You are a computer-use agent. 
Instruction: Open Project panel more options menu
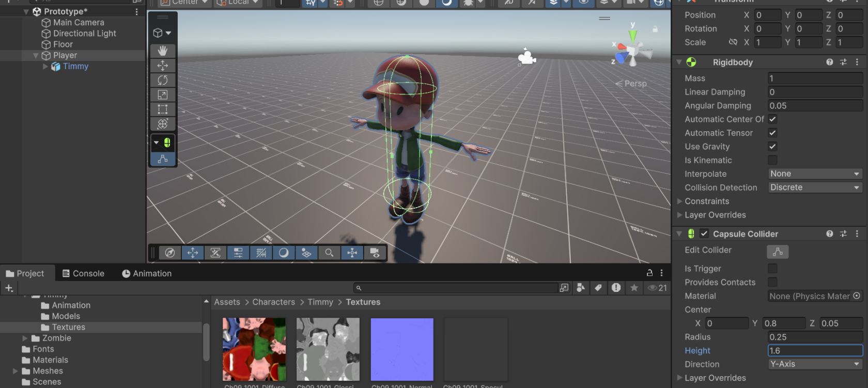click(662, 273)
